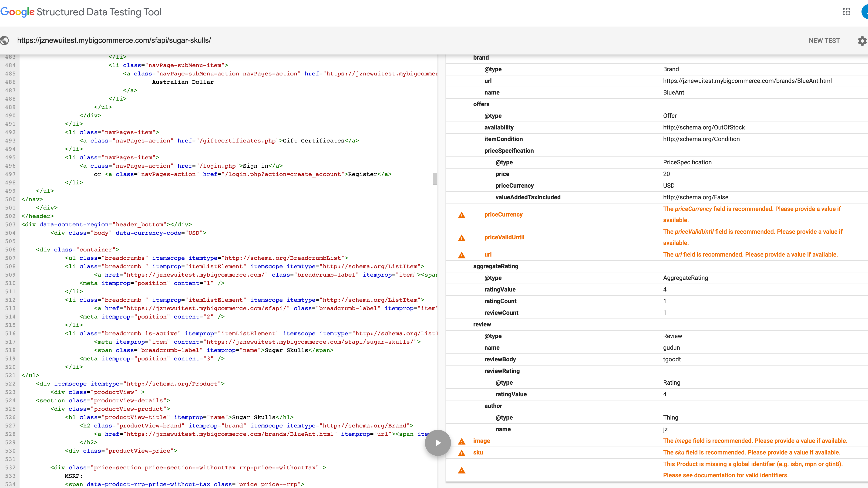Click the missing global identifier warning icon
Image resolution: width=868 pixels, height=488 pixels.
(x=462, y=470)
